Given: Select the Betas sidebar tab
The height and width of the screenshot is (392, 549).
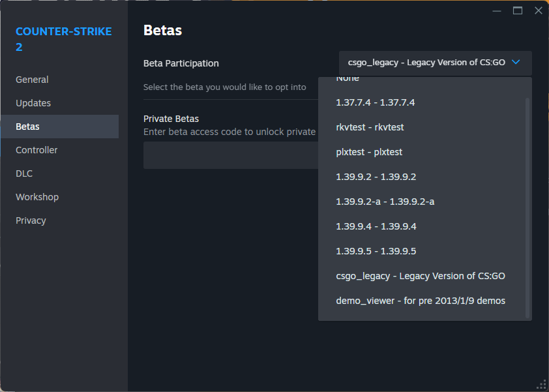Looking at the screenshot, I should tap(27, 127).
